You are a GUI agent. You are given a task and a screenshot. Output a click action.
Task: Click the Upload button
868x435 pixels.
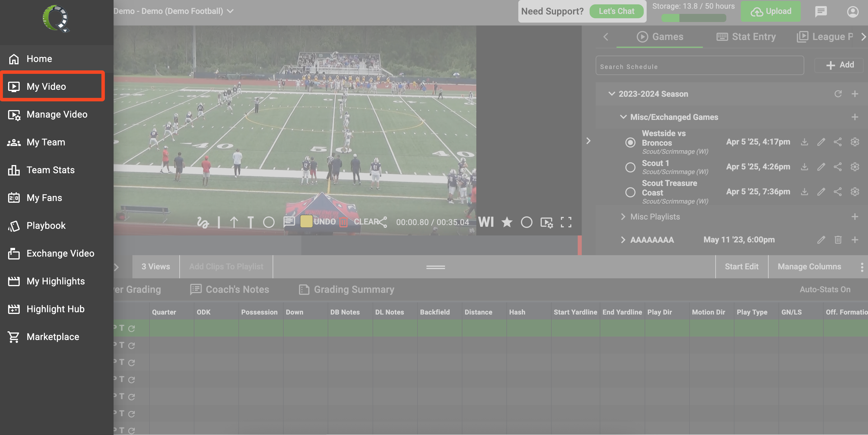click(x=770, y=11)
